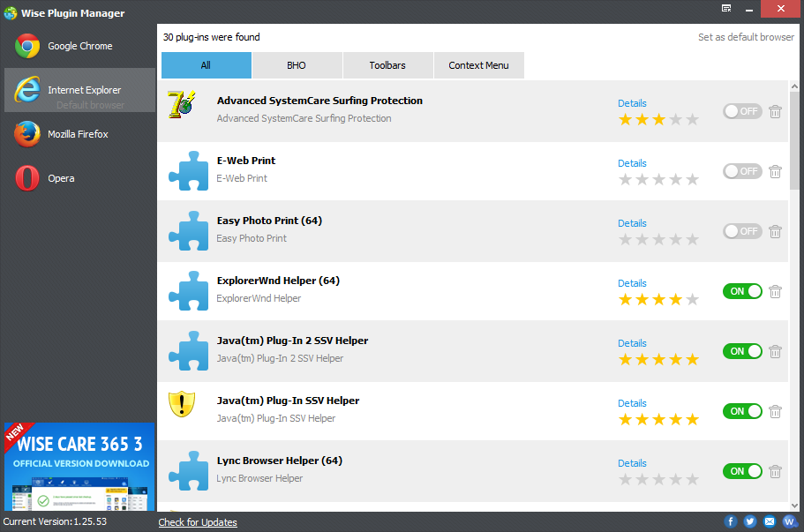Select the Opera browser icon
This screenshot has height=532, width=804.
tap(27, 178)
